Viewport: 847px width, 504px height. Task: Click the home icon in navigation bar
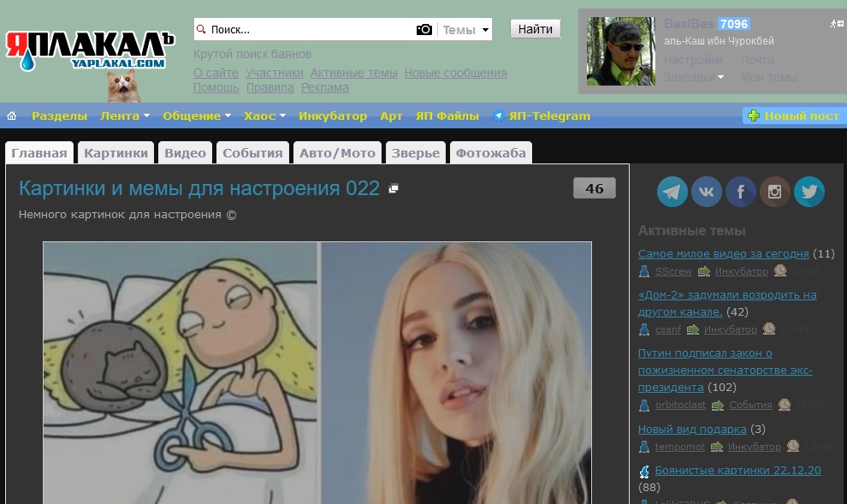click(11, 116)
